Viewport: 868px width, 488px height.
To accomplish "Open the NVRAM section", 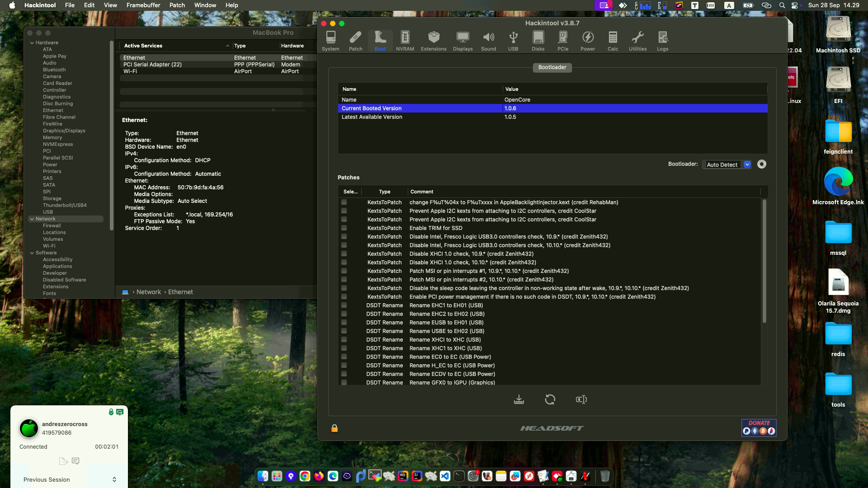I will pyautogui.click(x=405, y=41).
